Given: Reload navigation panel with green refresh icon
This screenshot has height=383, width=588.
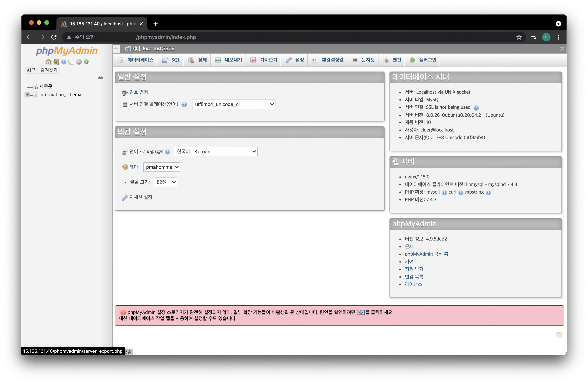Looking at the screenshot, I should tap(86, 62).
